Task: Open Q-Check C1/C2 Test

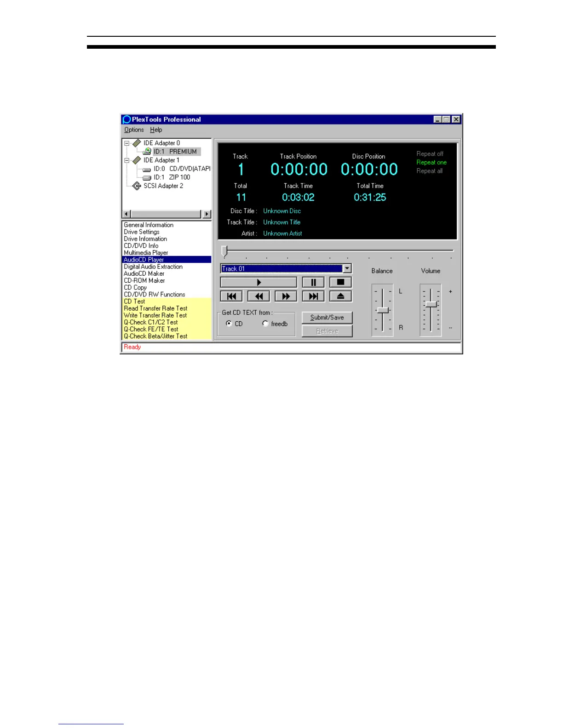Action: (151, 322)
